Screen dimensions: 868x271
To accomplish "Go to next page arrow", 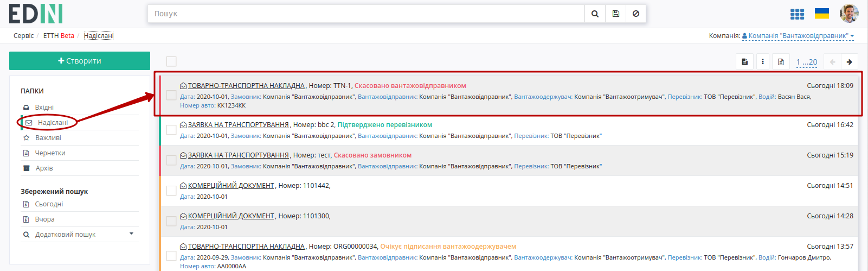I will point(850,62).
